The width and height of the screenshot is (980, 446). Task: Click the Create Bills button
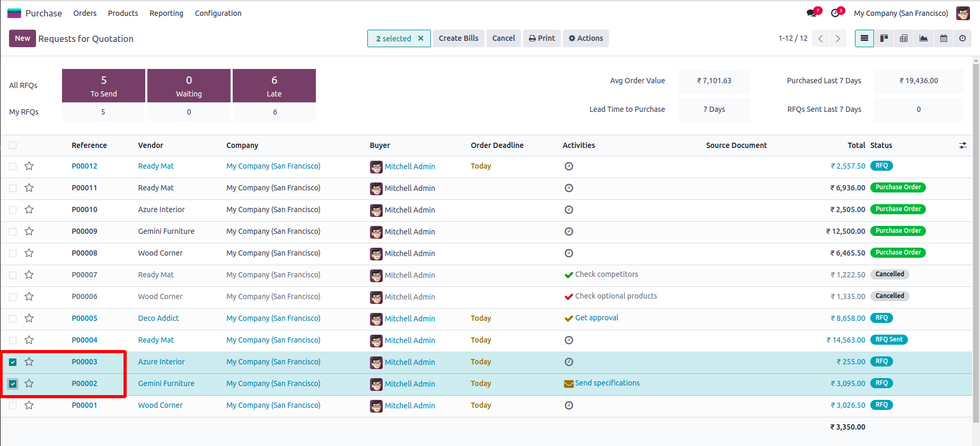pos(458,38)
